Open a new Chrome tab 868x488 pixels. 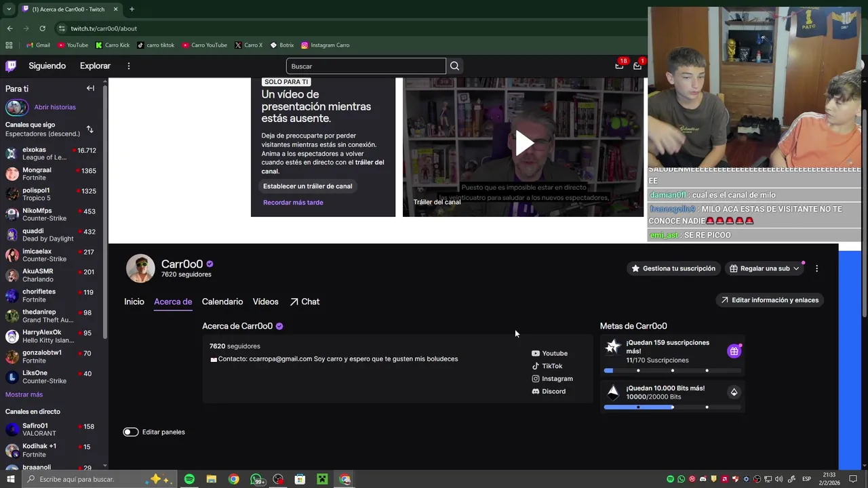132,9
